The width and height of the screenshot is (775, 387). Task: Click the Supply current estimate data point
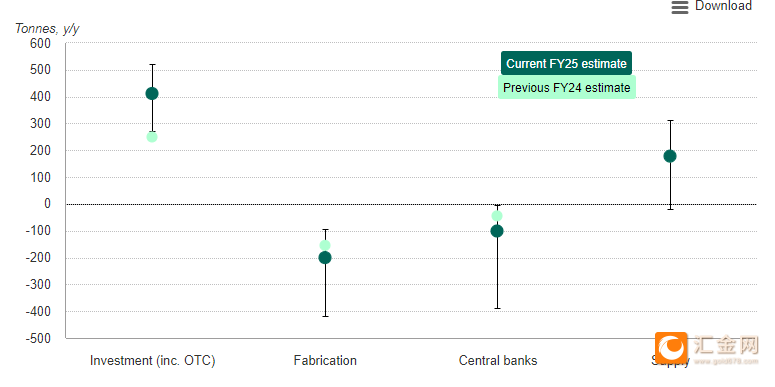pos(670,156)
